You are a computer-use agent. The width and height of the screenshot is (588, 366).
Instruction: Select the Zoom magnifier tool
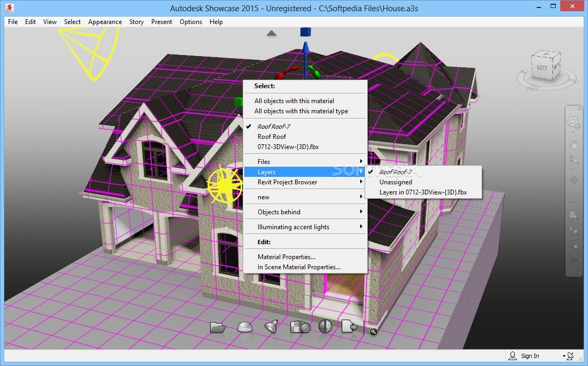pyautogui.click(x=574, y=160)
